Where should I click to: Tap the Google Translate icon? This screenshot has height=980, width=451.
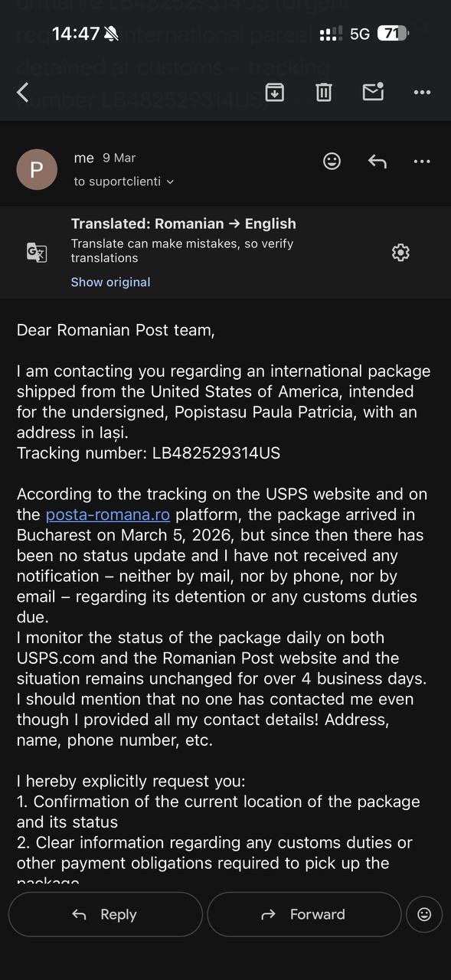pyautogui.click(x=37, y=252)
